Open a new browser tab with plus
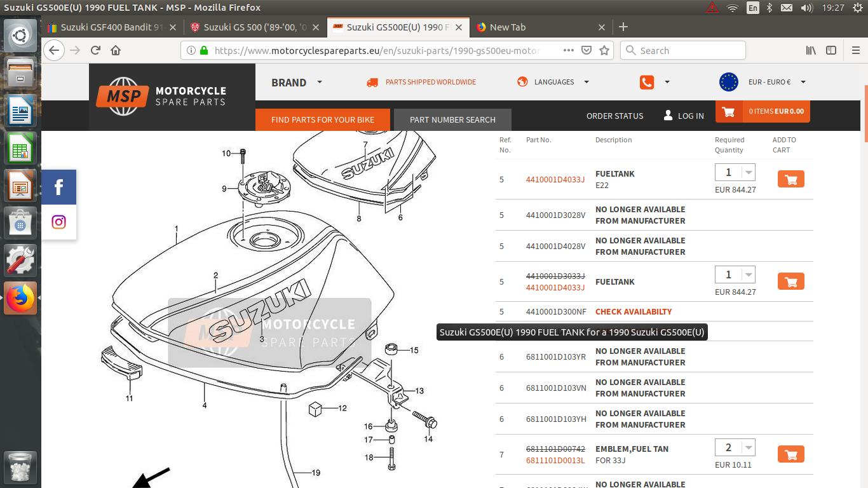The width and height of the screenshot is (868, 488). 623,27
